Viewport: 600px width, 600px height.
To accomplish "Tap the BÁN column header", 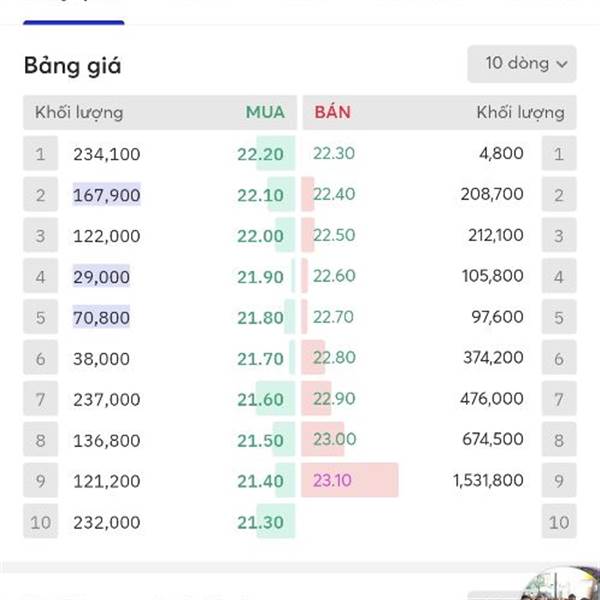I will (333, 112).
